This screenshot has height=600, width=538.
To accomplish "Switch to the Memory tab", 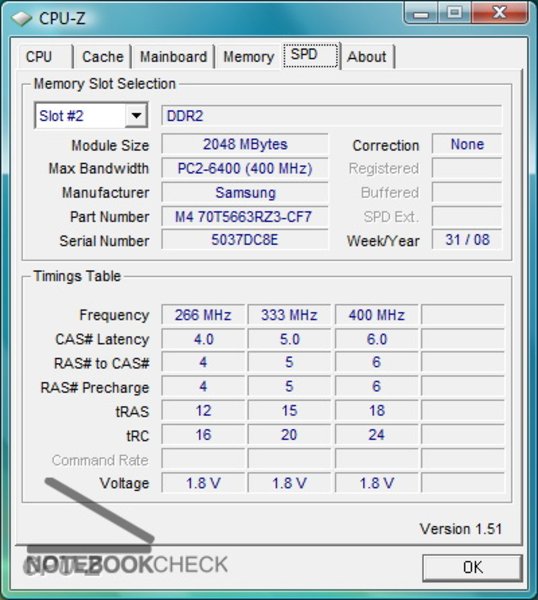I will click(x=249, y=57).
